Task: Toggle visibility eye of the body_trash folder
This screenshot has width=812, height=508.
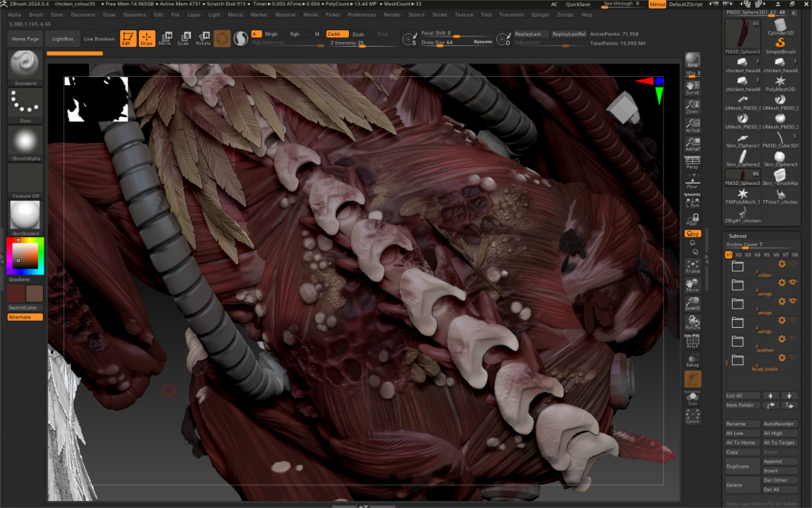Action: pos(793,357)
